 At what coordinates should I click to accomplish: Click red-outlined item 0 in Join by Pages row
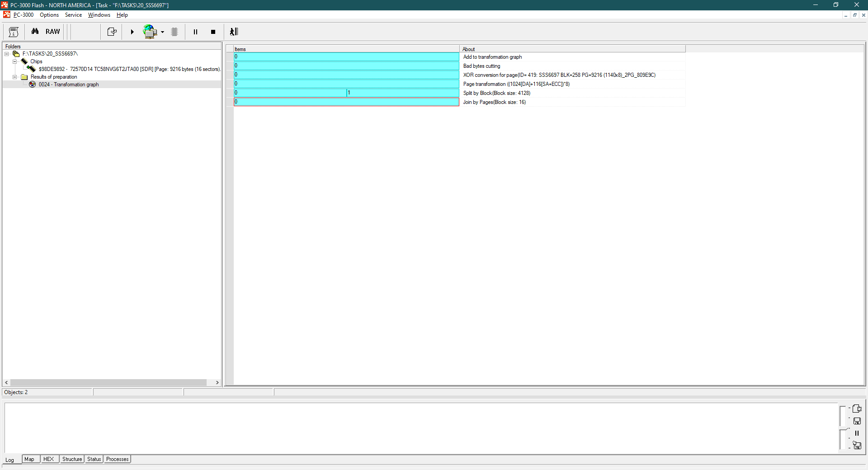(x=346, y=102)
